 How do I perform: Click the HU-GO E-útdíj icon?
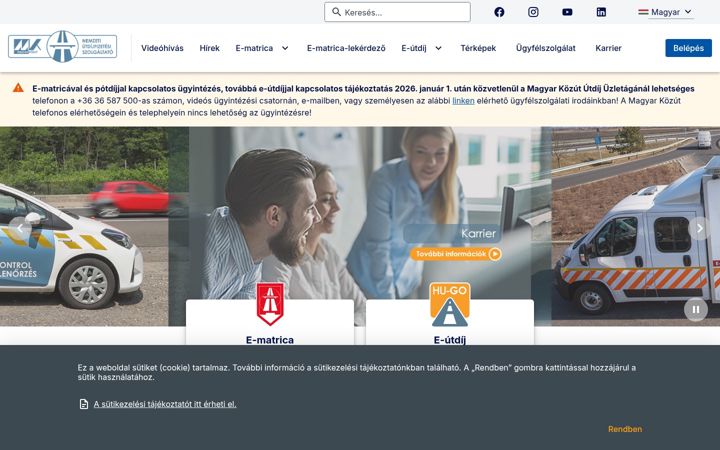pyautogui.click(x=450, y=304)
